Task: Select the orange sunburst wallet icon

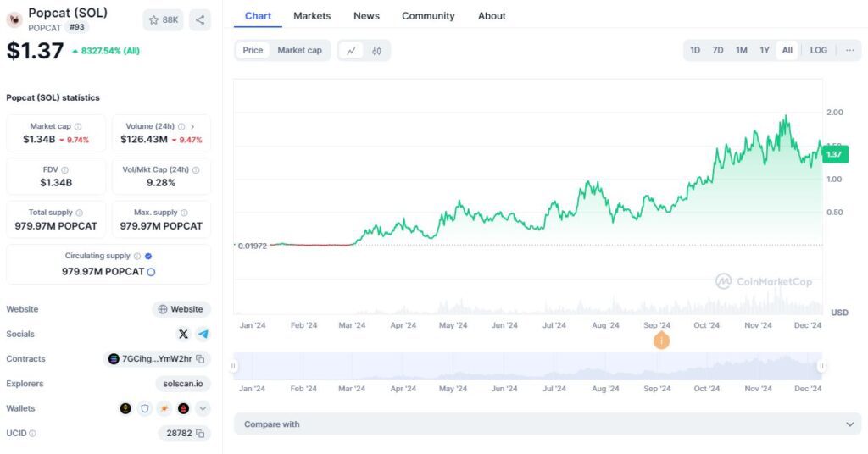Action: coord(164,408)
